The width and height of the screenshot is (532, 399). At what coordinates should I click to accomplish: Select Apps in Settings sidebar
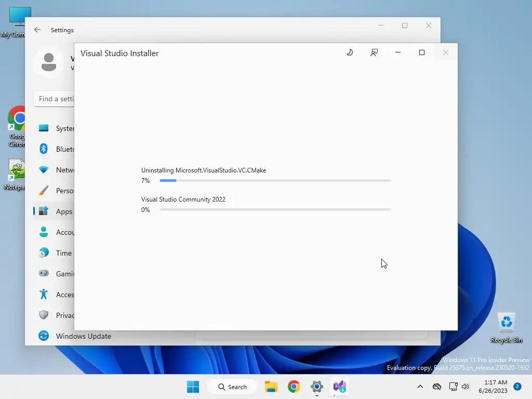54,211
